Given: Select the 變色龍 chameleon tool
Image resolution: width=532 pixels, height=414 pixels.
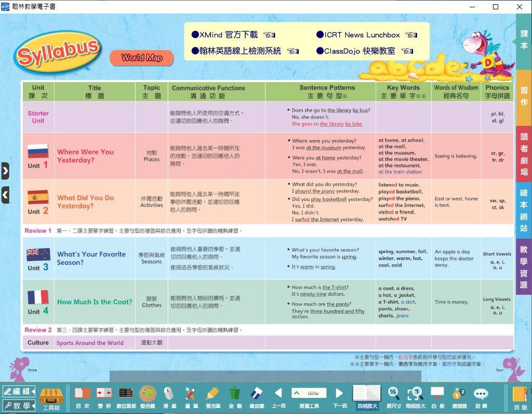Looking at the screenshot, I should tap(148, 393).
